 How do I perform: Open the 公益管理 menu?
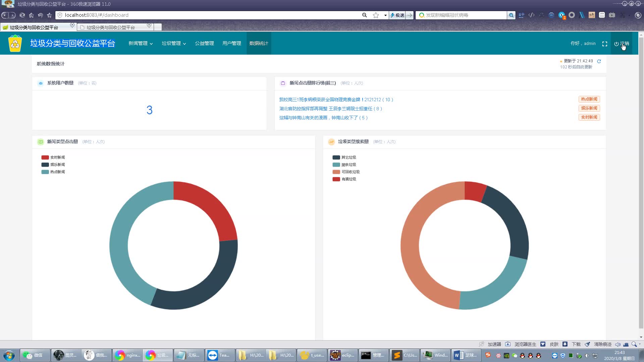point(204,43)
